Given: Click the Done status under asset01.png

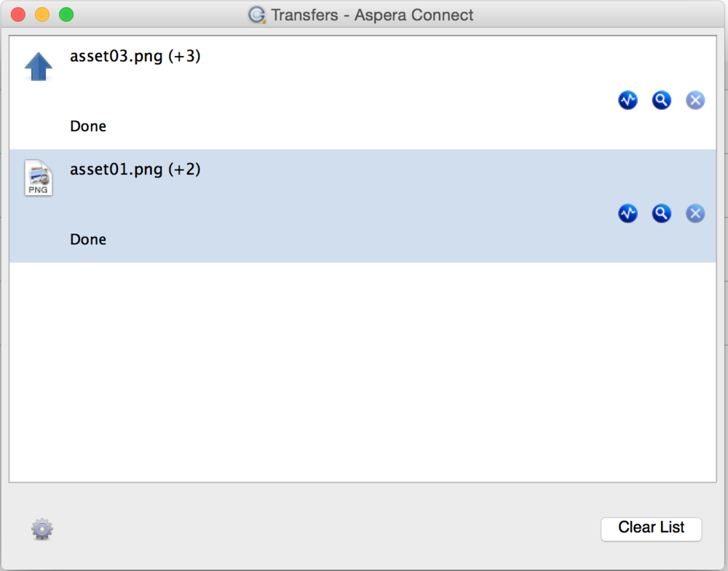Looking at the screenshot, I should [x=88, y=239].
